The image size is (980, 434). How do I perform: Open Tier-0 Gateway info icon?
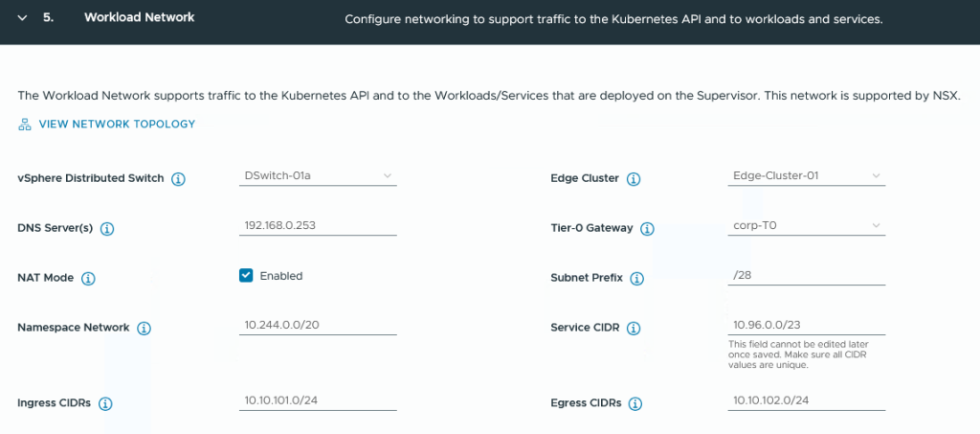point(648,229)
